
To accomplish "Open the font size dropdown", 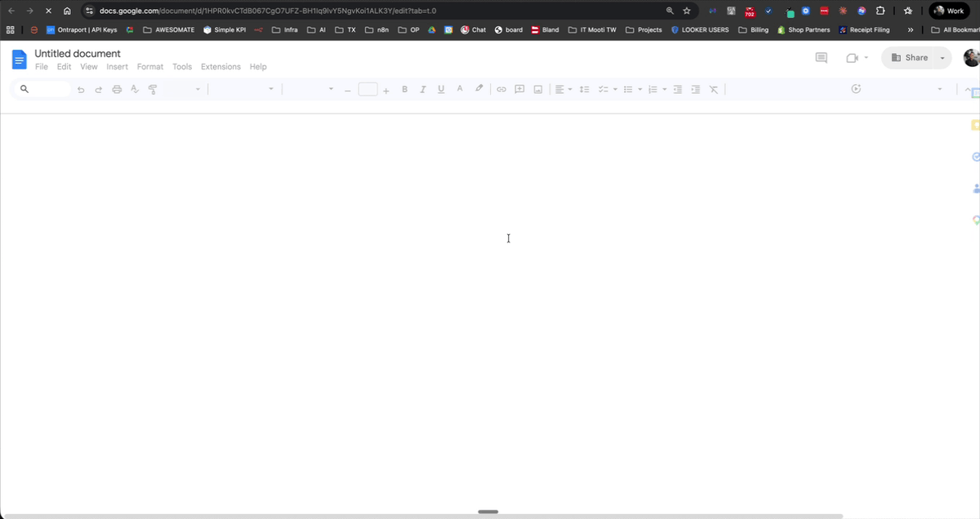I will [368, 89].
